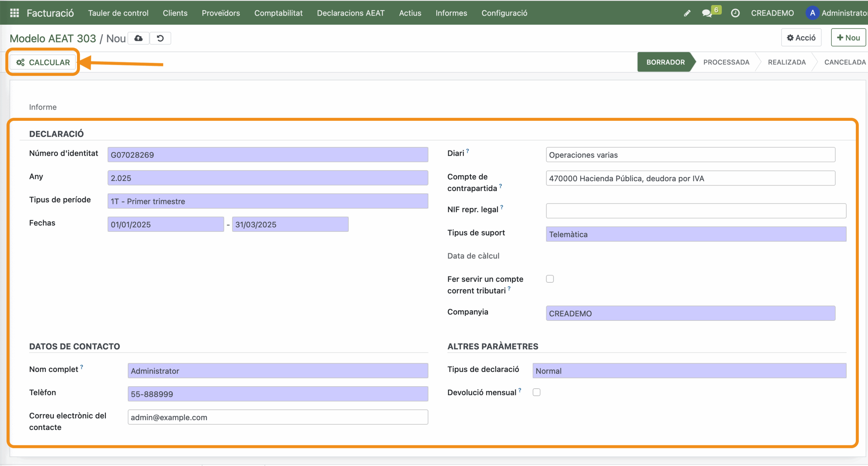
Task: Open the Compte de contrapartida dropdown
Action: coord(690,178)
